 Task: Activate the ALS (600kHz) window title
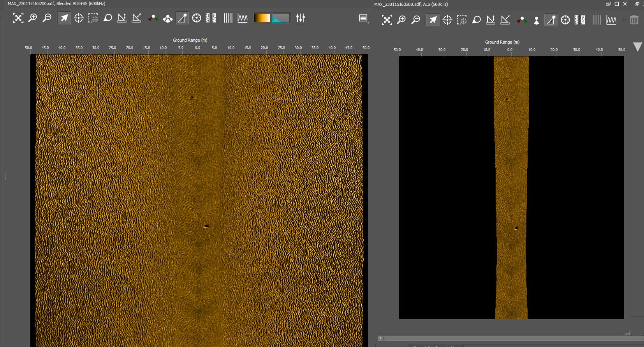(411, 4)
